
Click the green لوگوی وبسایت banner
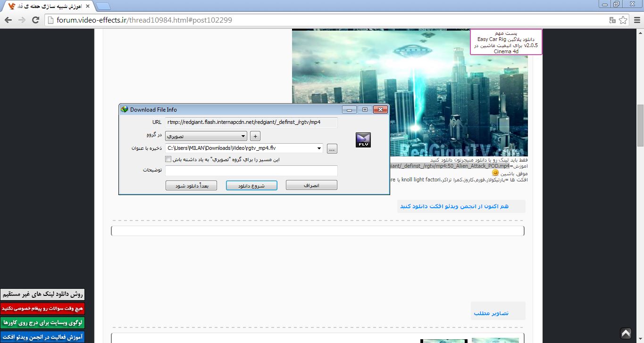click(x=42, y=323)
